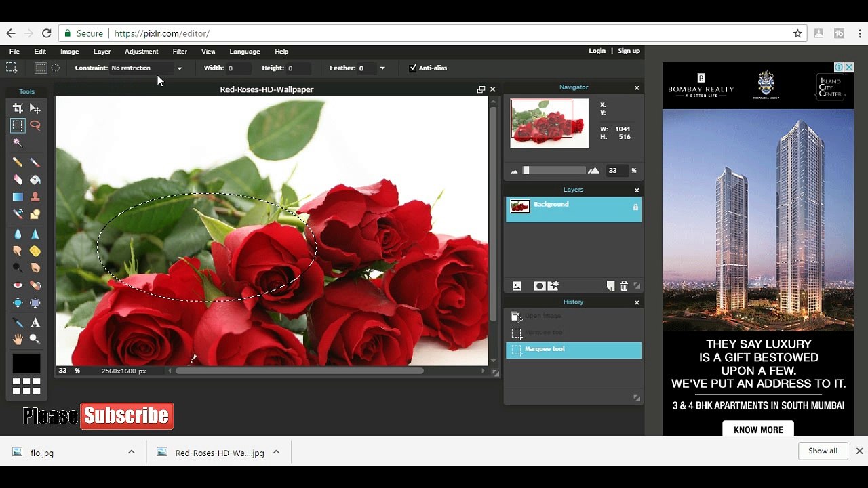Select the Dodge tool
Viewport: 868px width, 488px height.
tap(18, 268)
